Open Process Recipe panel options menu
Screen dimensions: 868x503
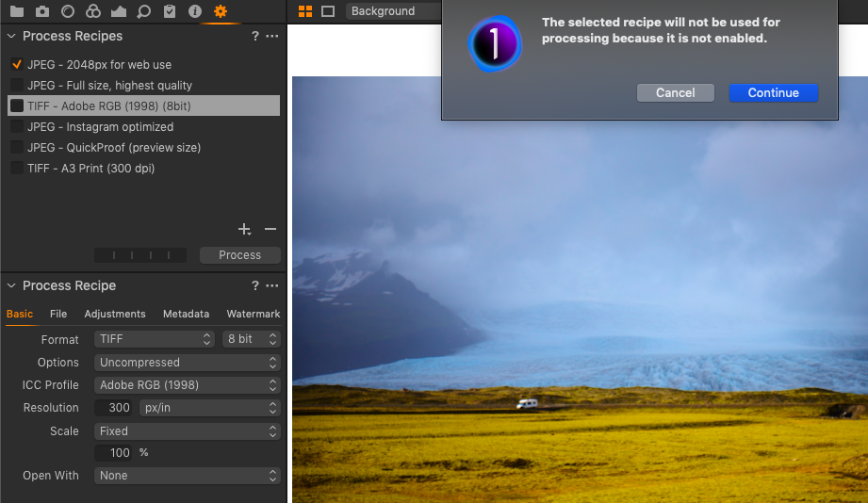click(x=271, y=285)
